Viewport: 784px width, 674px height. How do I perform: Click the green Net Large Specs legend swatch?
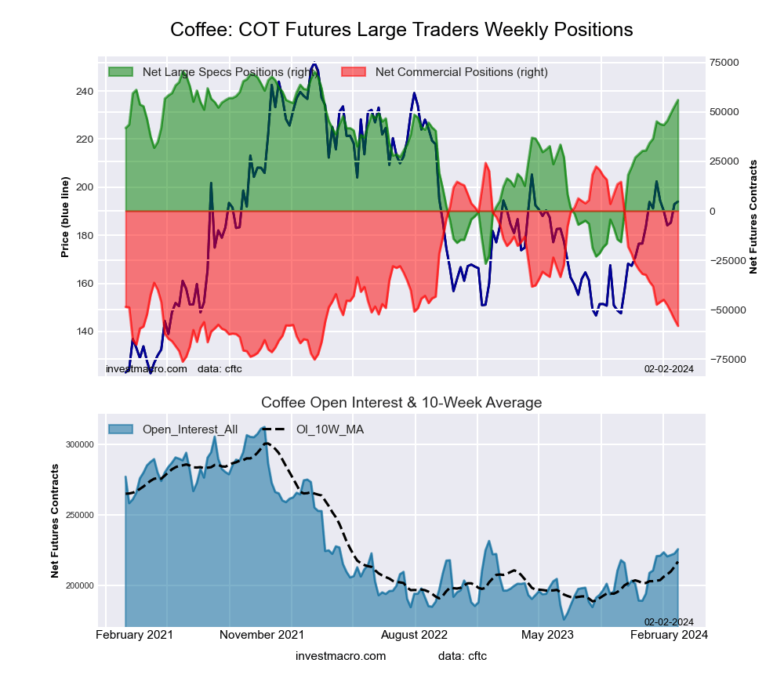[x=121, y=72]
